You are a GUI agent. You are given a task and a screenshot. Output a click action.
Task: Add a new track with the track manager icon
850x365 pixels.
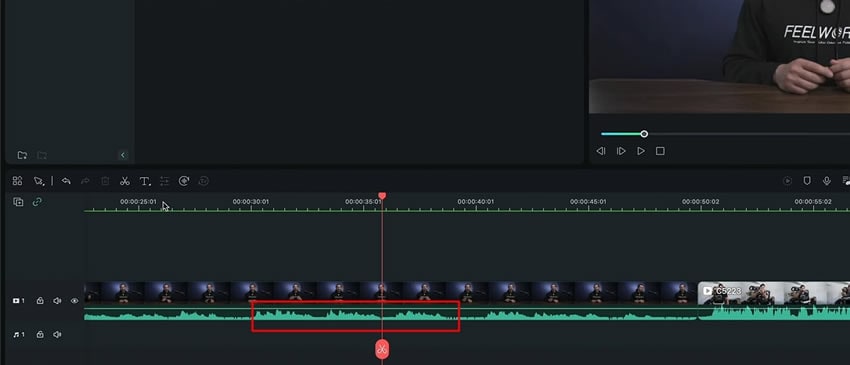[18, 202]
